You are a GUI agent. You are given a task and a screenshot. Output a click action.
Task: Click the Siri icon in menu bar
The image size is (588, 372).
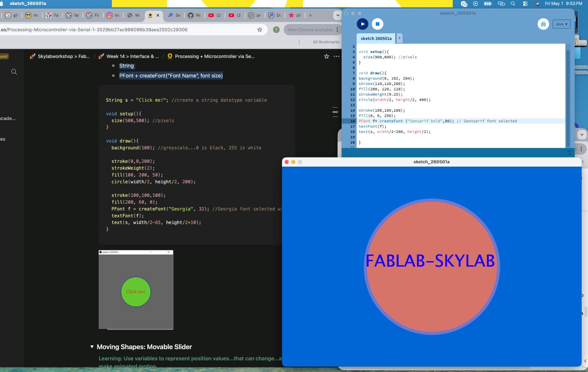click(x=537, y=3)
